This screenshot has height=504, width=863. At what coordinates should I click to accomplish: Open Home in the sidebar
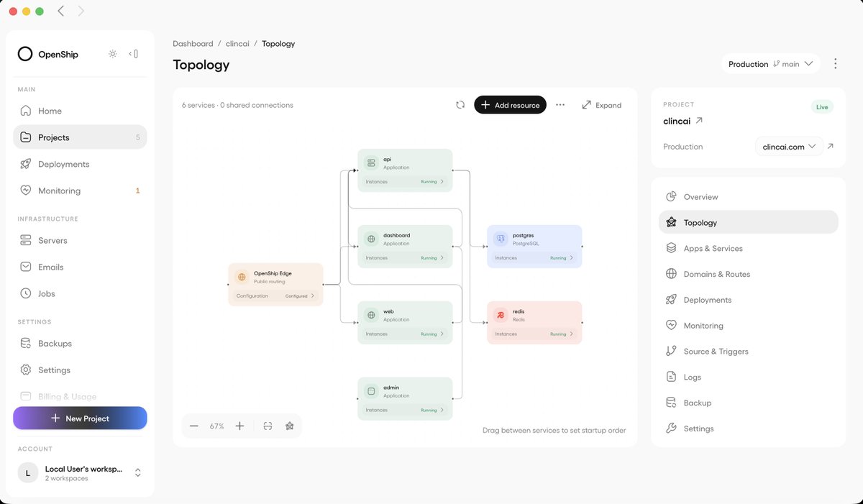click(80, 111)
